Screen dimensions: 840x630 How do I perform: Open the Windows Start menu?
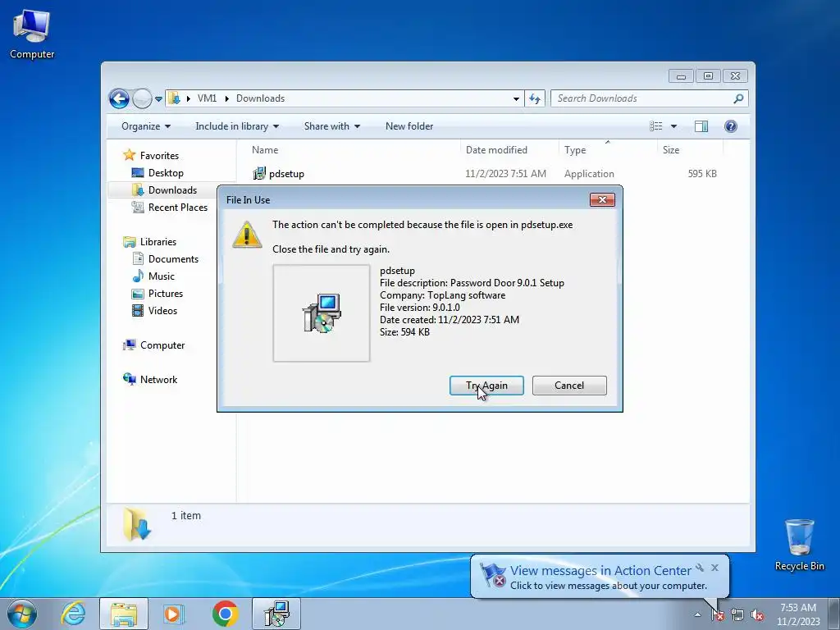[22, 614]
